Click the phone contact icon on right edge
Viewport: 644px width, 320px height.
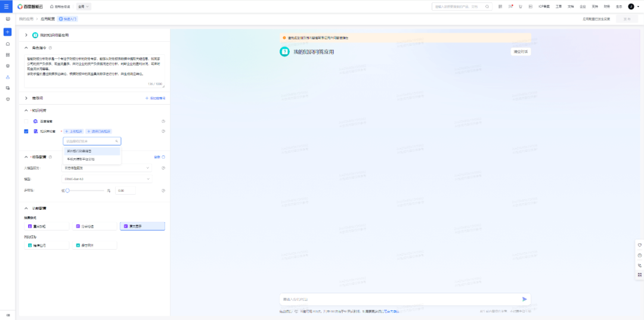pos(639,265)
